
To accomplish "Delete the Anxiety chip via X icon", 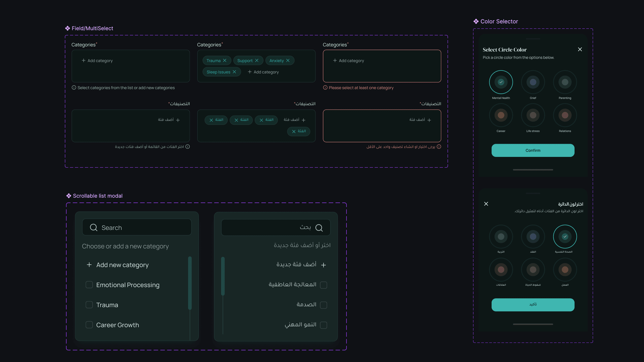I will pyautogui.click(x=288, y=61).
